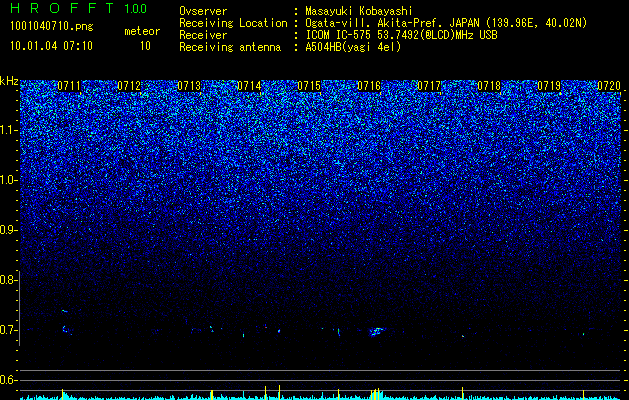Viewport: 629px width, 400px height.
Task: Click the ICOM IC-575 receiver text
Action: point(401,35)
